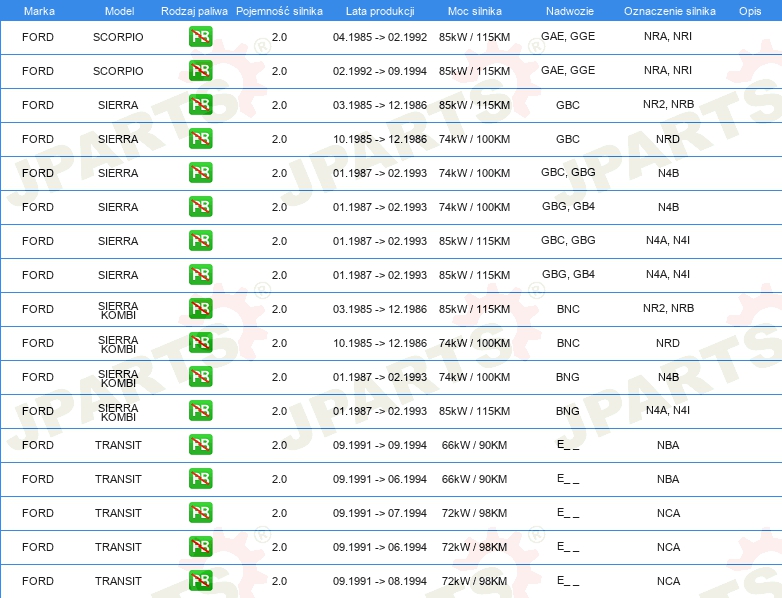Screen dimensions: 782x598
Task: Click N4B engine code in SIERRA KOMBI row
Action: pyautogui.click(x=668, y=377)
